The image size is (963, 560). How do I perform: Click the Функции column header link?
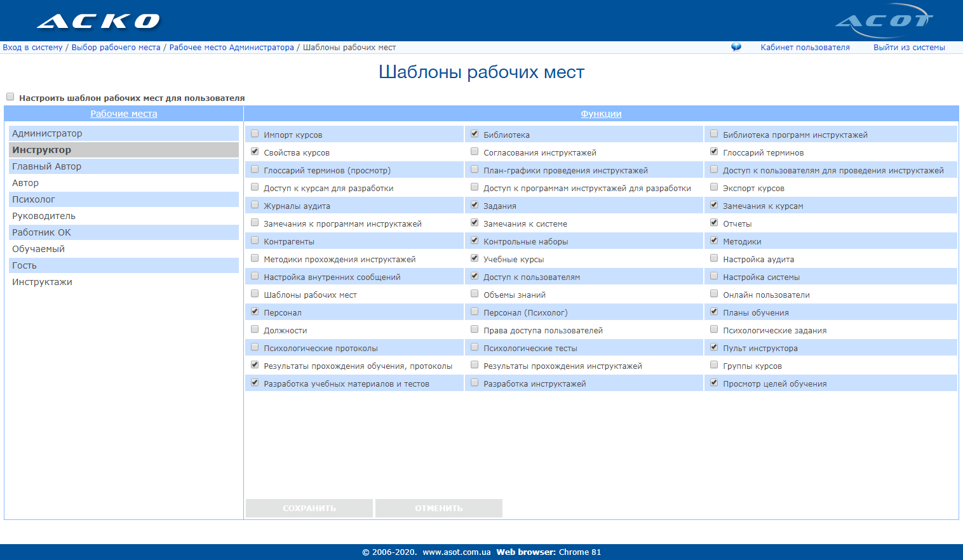(x=601, y=114)
